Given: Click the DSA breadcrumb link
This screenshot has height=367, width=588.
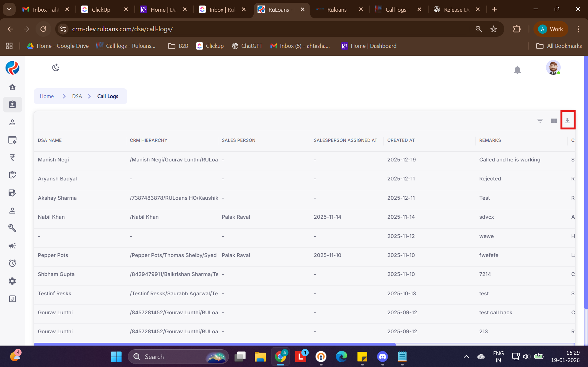Looking at the screenshot, I should click(77, 96).
